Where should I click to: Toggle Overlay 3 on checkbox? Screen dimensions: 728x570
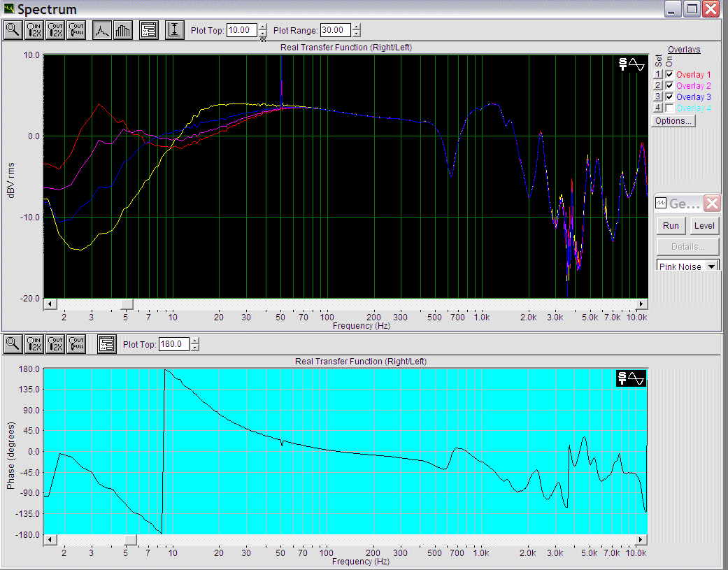669,97
